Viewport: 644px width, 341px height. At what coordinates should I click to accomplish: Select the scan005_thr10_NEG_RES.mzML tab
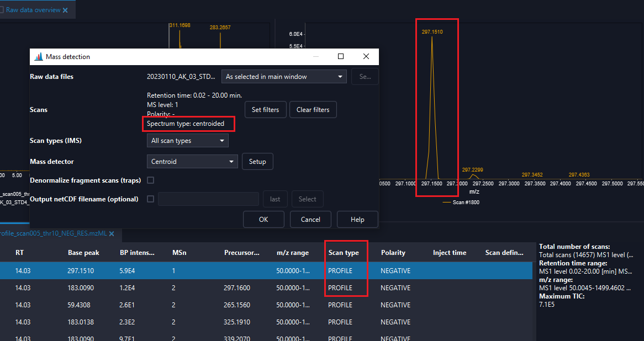pos(55,233)
